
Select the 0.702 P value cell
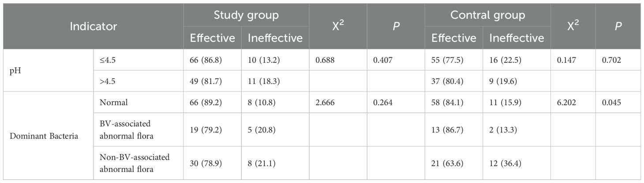coord(611,59)
